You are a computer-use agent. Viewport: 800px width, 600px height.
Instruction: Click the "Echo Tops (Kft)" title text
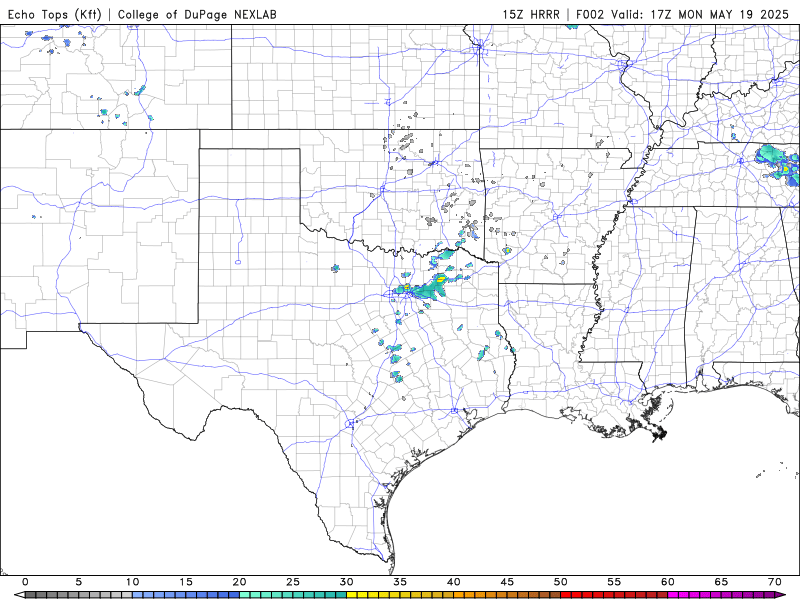(x=55, y=14)
